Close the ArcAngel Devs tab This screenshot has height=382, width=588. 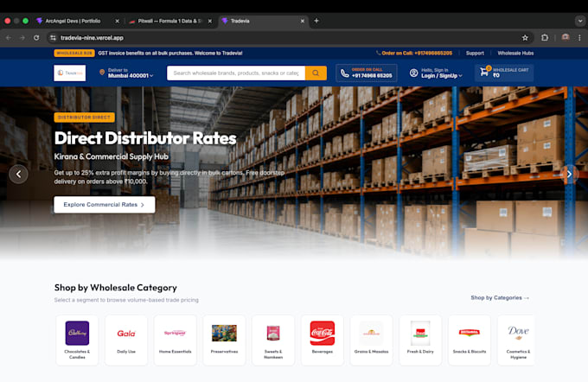click(117, 21)
